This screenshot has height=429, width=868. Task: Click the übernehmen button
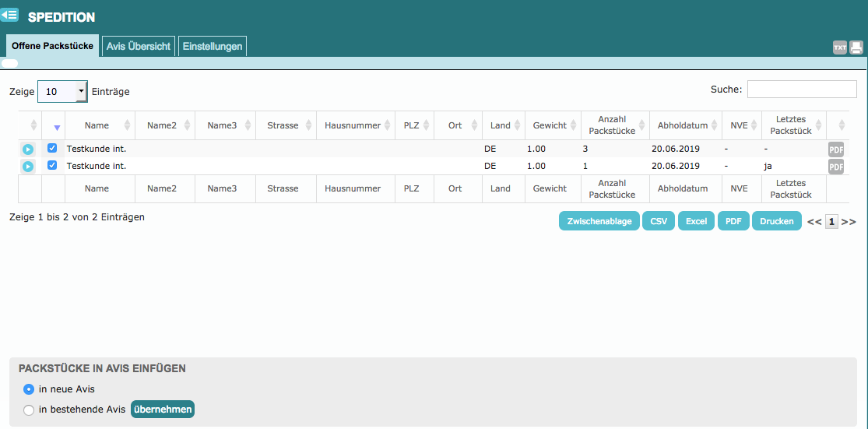point(162,410)
